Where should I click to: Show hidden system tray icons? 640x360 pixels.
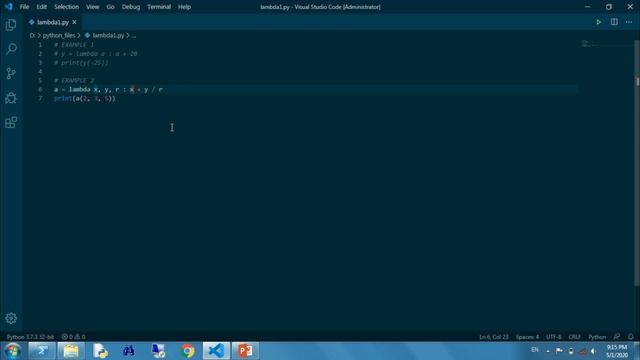[548, 351]
